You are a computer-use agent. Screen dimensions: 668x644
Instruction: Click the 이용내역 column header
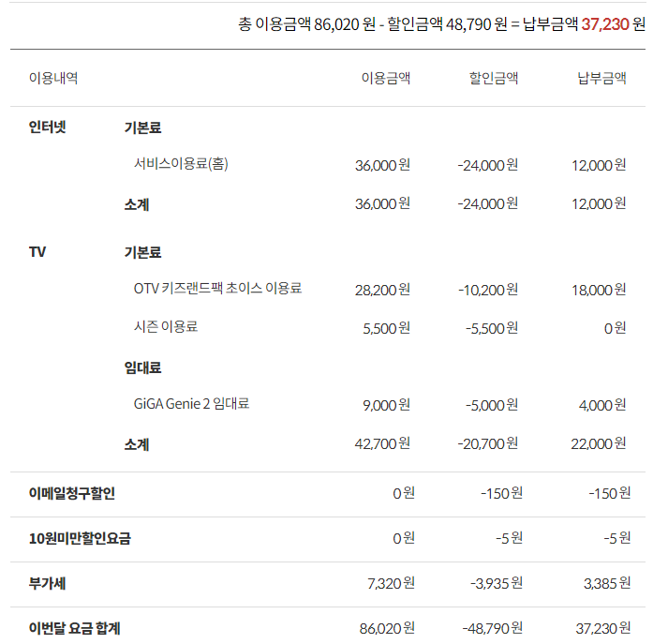pos(53,79)
